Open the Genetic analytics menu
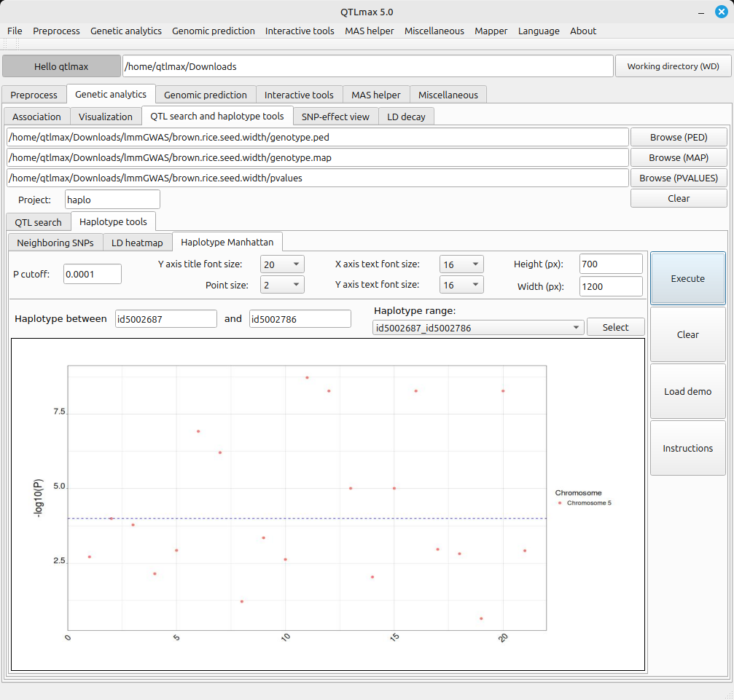 [x=125, y=31]
